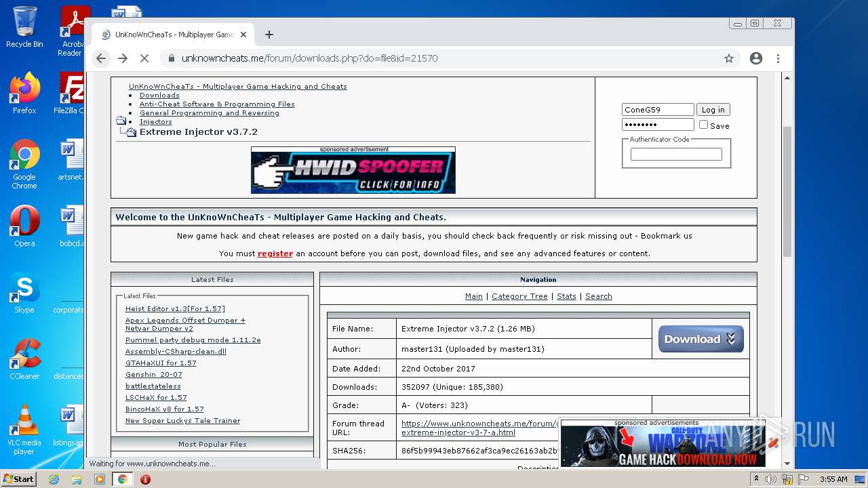
Task: Click the taskbar clock showing 3:55 AM
Action: point(833,479)
